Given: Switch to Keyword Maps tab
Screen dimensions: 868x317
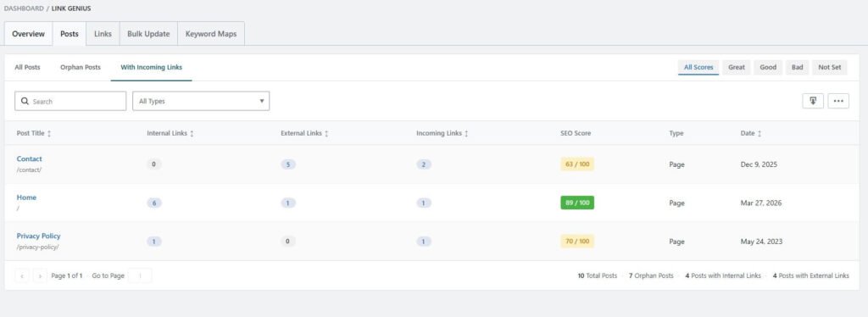Looking at the screenshot, I should click(211, 34).
